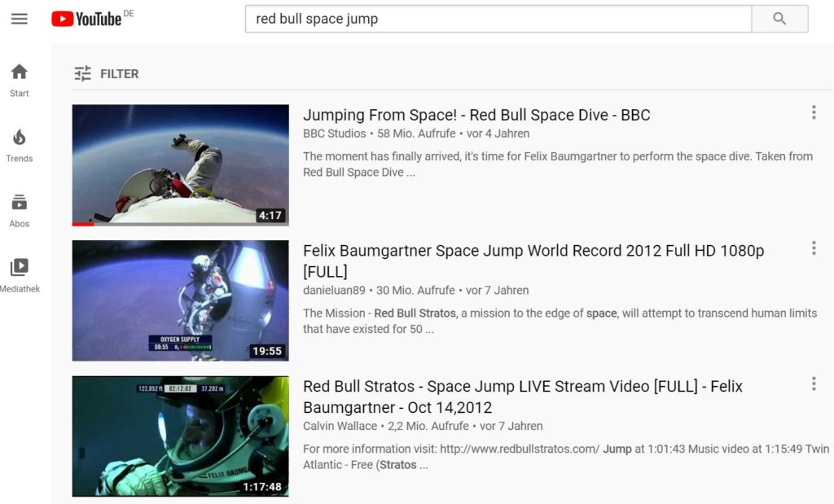Open options menu for the LIVE Stream video

click(x=814, y=383)
